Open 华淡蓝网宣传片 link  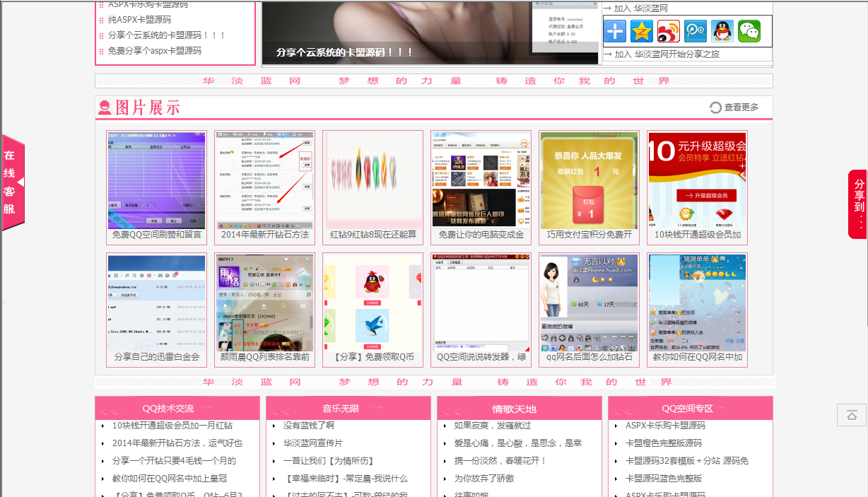(313, 443)
